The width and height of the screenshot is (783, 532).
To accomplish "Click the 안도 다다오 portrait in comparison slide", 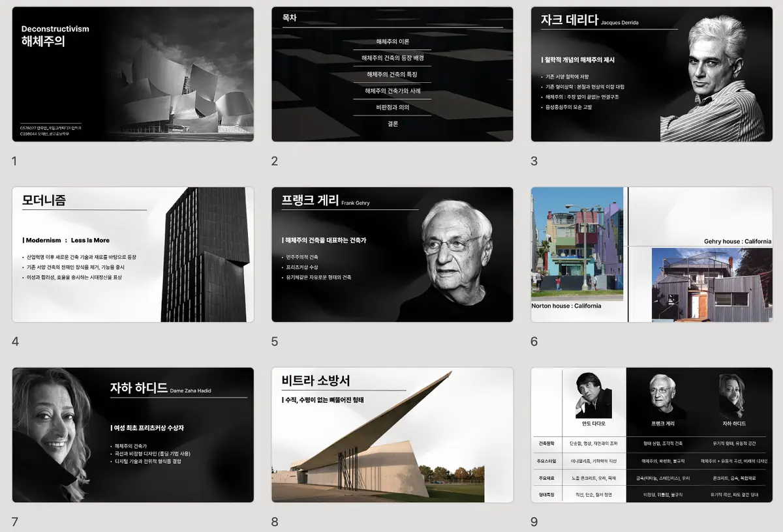I will [x=594, y=395].
